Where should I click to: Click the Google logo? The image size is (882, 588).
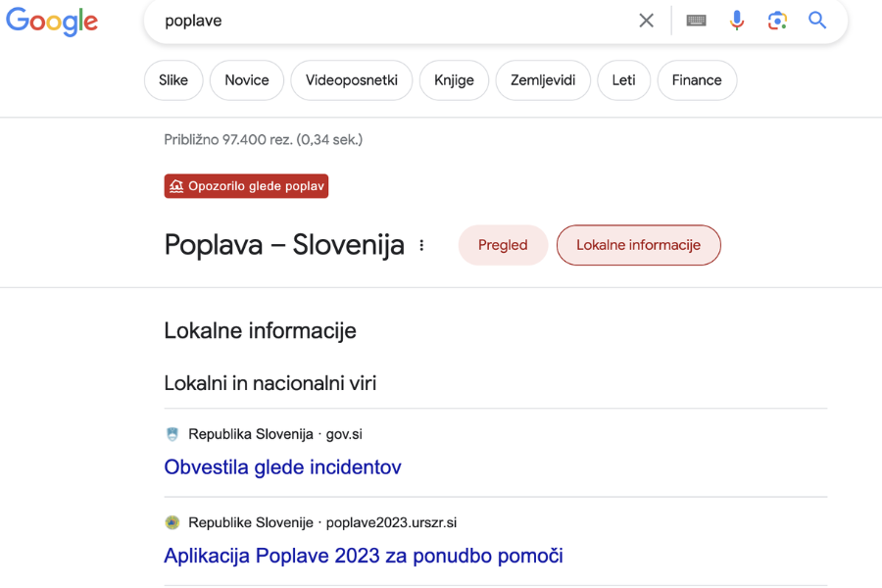coord(52,22)
